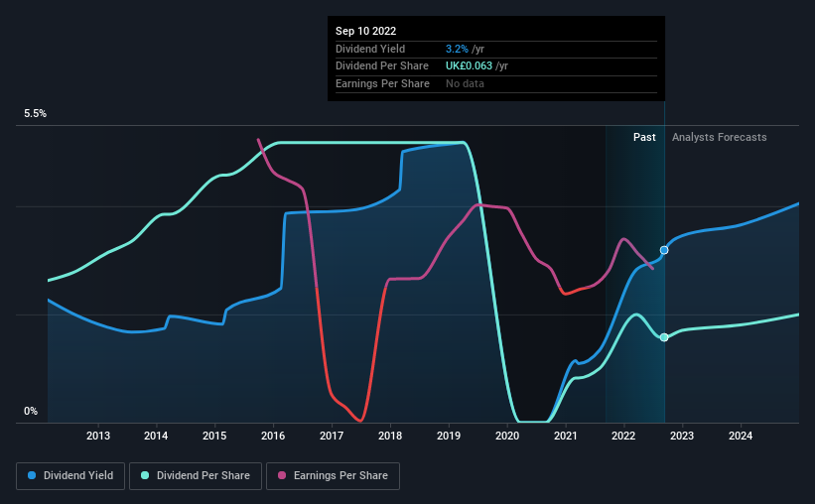Select the 2019 label on the time axis
This screenshot has width=815, height=504.
coord(449,436)
